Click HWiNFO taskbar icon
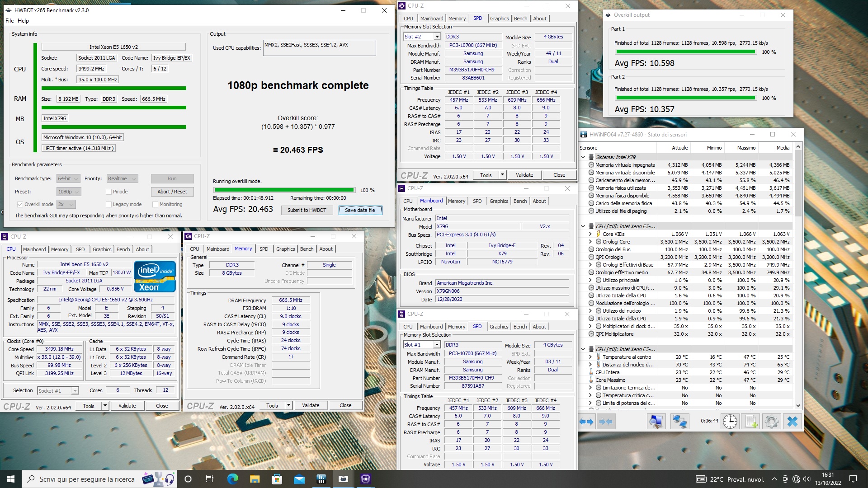The image size is (868, 488). (321, 479)
